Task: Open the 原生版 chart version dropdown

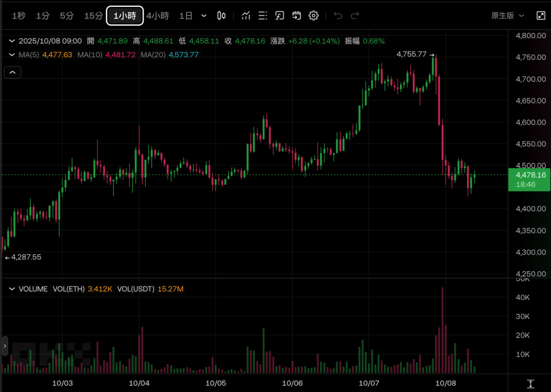Action: [507, 16]
